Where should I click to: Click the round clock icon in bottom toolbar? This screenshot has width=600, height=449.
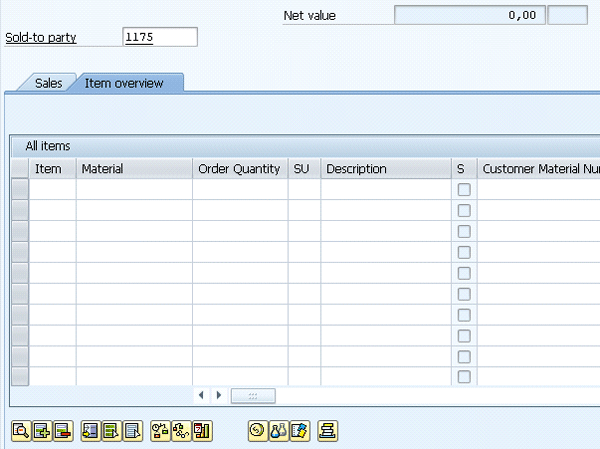257,431
